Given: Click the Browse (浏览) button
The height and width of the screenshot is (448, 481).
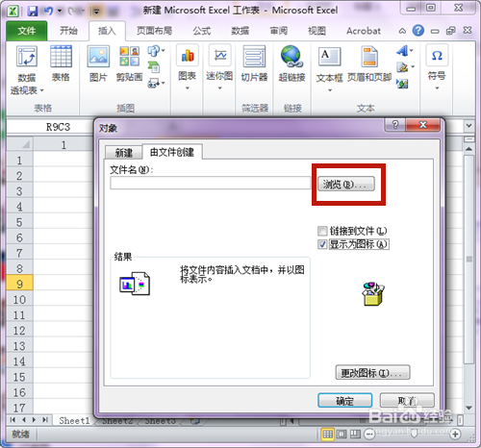Looking at the screenshot, I should [x=346, y=184].
